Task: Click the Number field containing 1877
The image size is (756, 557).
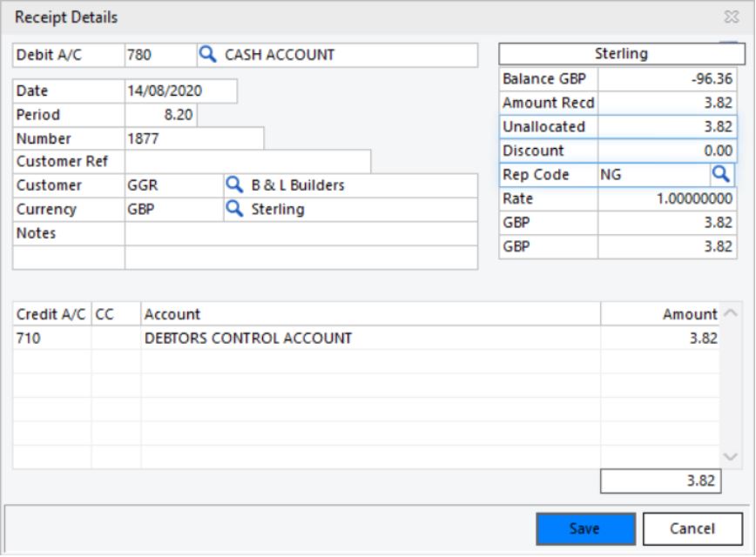Action: pyautogui.click(x=193, y=138)
